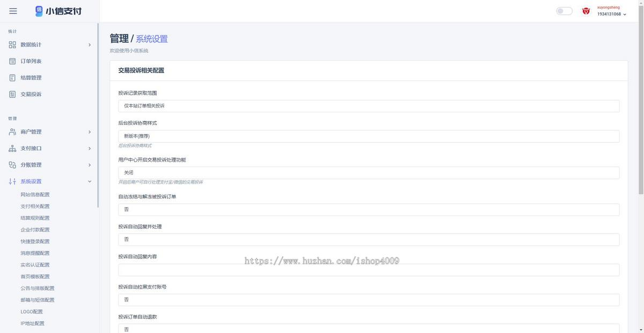644x333 pixels.
Task: Open 系统设置 menu item
Action: (x=31, y=182)
